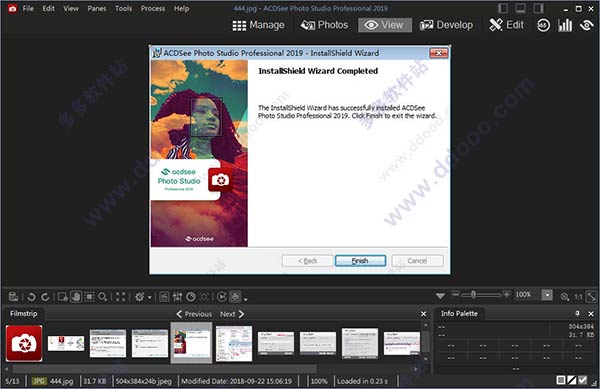Switch to Manage mode
The width and height of the screenshot is (600, 389).
tap(258, 25)
